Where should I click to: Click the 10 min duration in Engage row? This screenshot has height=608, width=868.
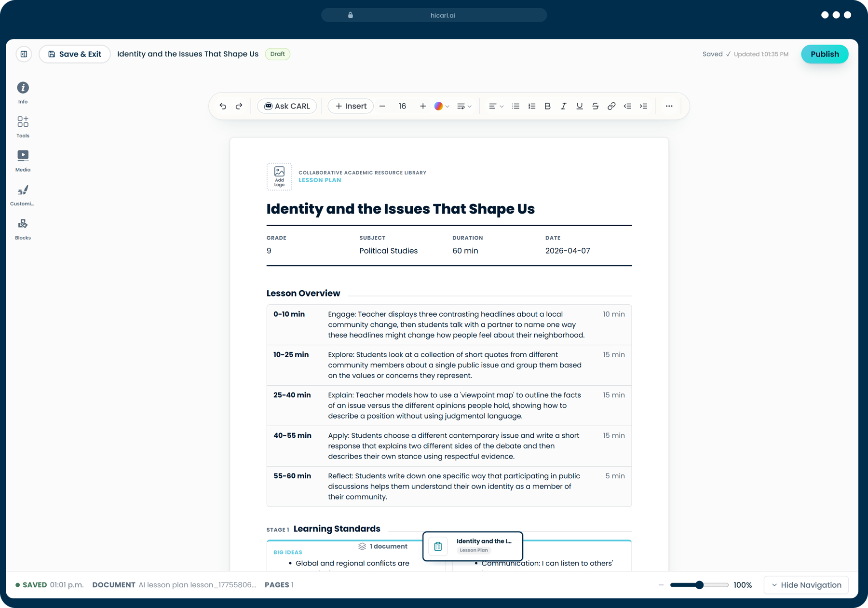click(613, 314)
